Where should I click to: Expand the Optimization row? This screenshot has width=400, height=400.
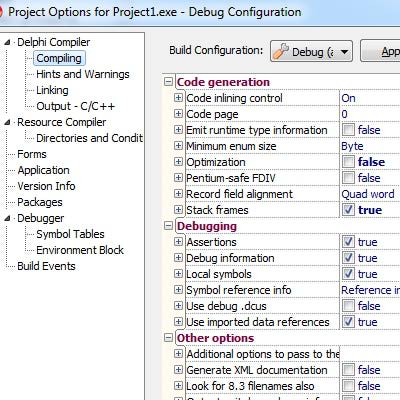178,162
